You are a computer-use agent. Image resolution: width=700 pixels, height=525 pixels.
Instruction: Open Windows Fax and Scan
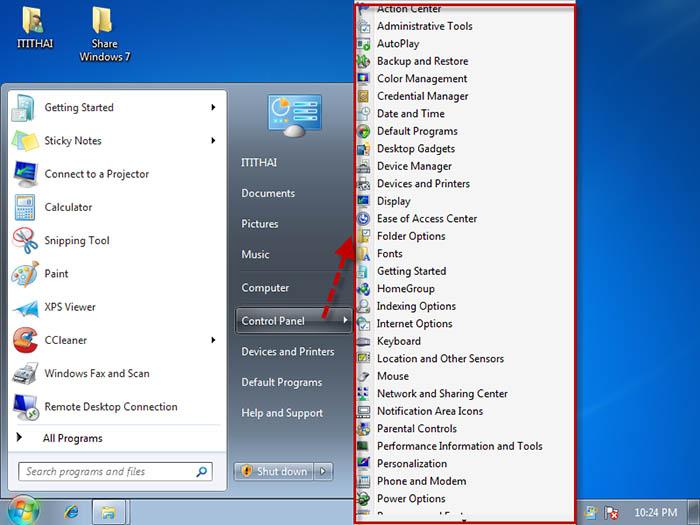(x=96, y=374)
